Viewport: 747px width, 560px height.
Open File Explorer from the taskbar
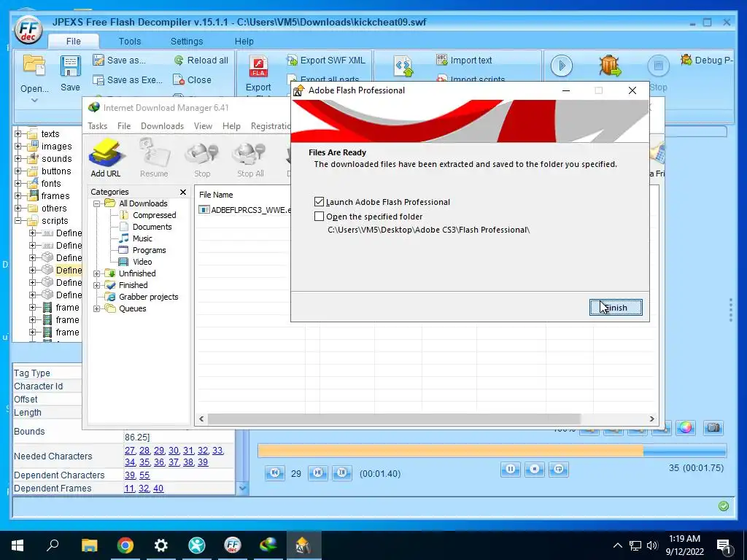89,545
